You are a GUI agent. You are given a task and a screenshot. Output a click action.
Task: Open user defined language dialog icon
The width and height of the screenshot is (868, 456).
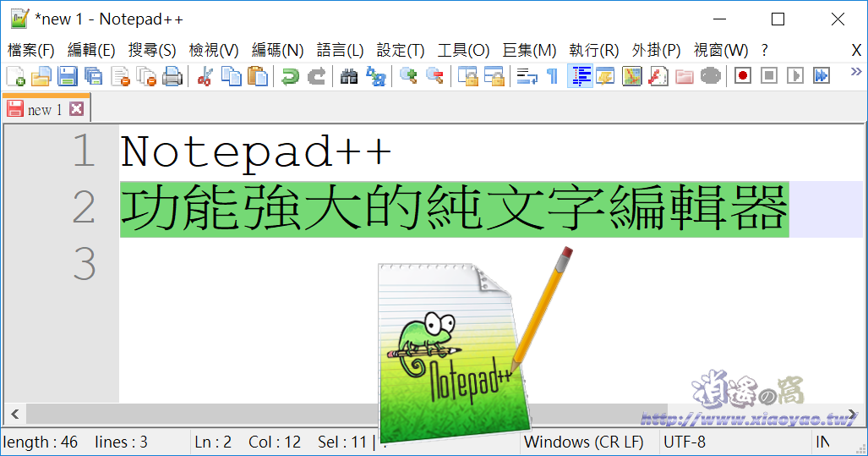[x=606, y=76]
